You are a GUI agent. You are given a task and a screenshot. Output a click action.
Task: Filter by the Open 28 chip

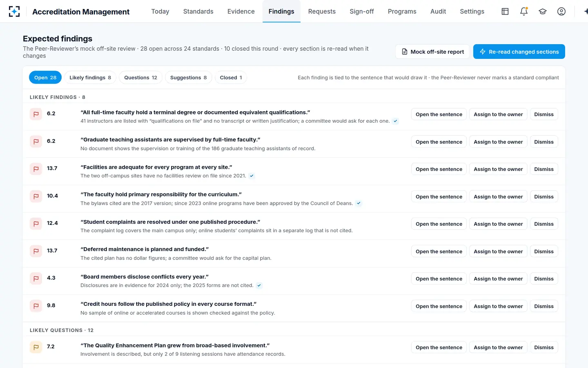coord(45,77)
